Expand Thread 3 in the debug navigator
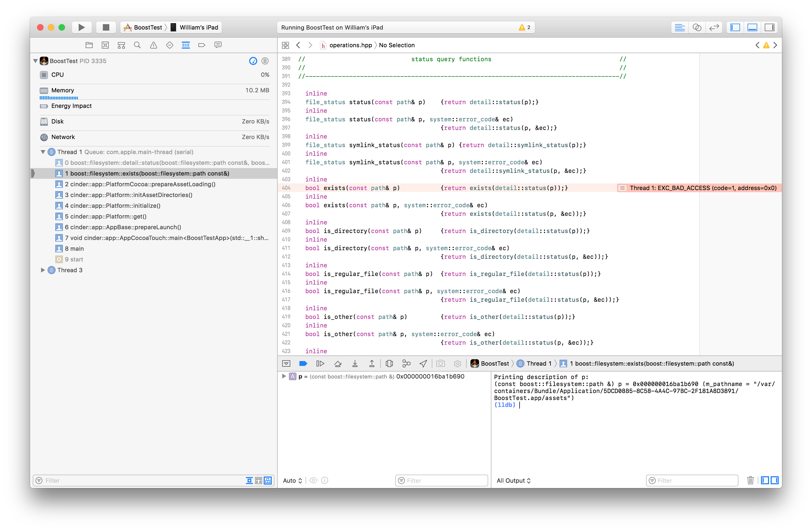The width and height of the screenshot is (812, 531). pyautogui.click(x=43, y=270)
